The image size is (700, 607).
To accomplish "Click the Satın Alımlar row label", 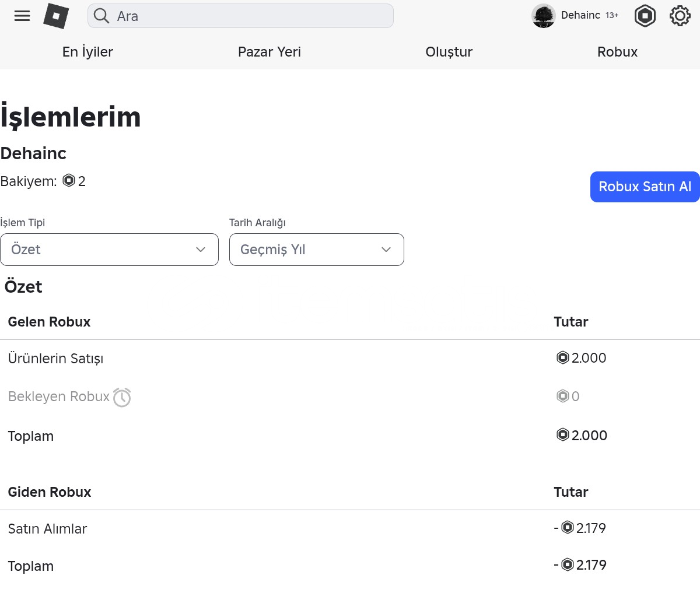I will (x=47, y=529).
